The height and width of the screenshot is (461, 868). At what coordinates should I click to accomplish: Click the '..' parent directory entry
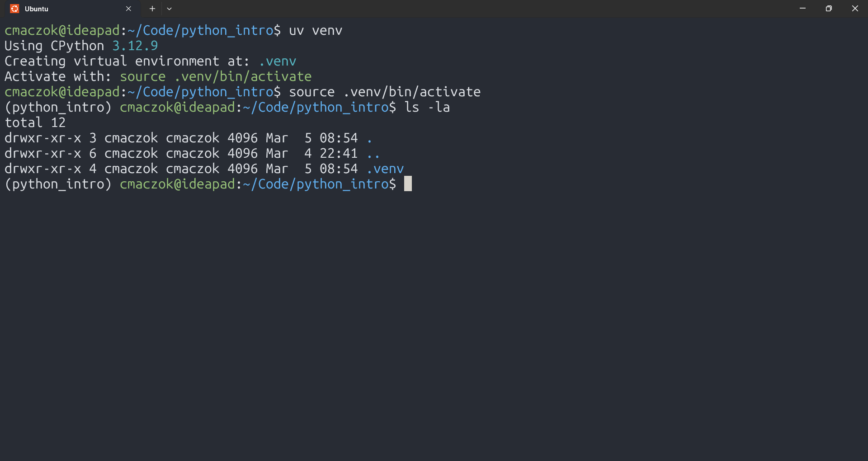[373, 154]
